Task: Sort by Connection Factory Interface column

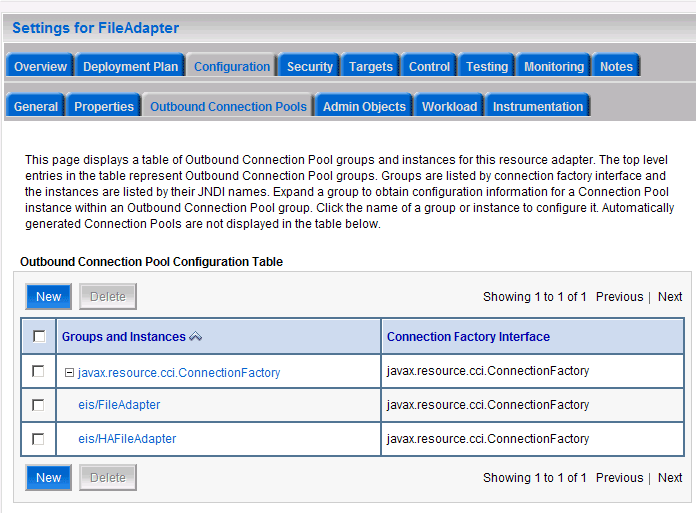Action: pos(468,336)
